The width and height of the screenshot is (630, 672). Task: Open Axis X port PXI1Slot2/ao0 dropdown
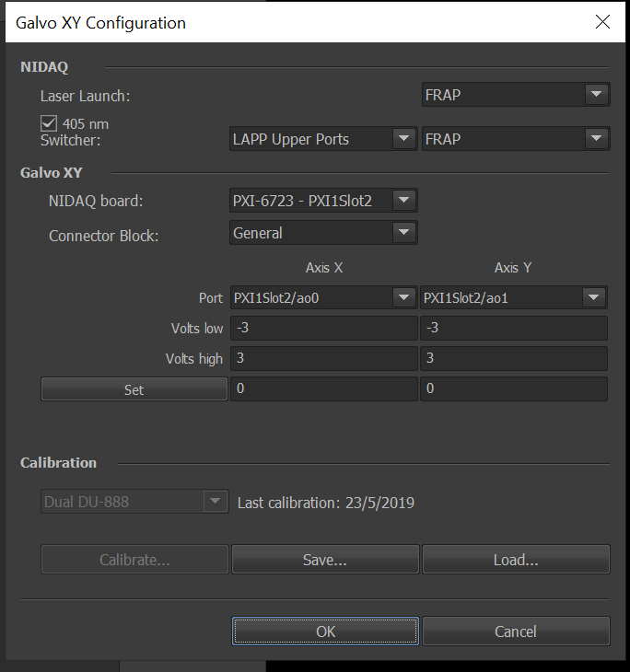point(322,297)
